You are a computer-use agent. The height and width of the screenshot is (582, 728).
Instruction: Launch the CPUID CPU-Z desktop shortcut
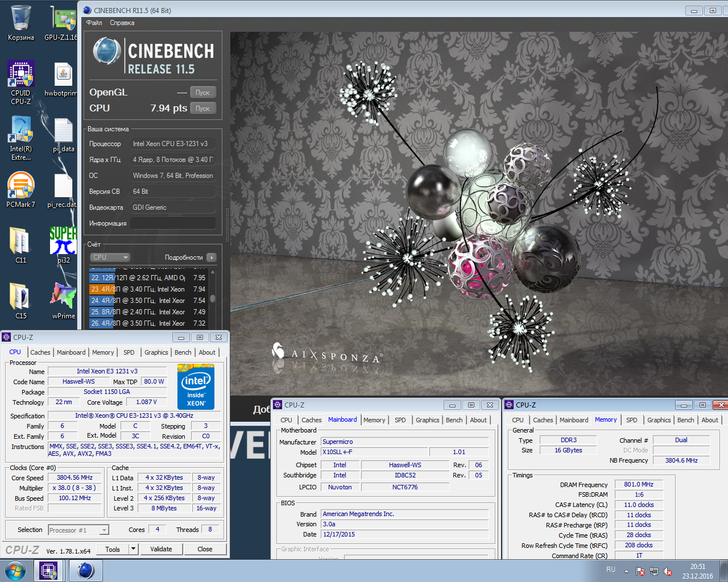(x=21, y=82)
